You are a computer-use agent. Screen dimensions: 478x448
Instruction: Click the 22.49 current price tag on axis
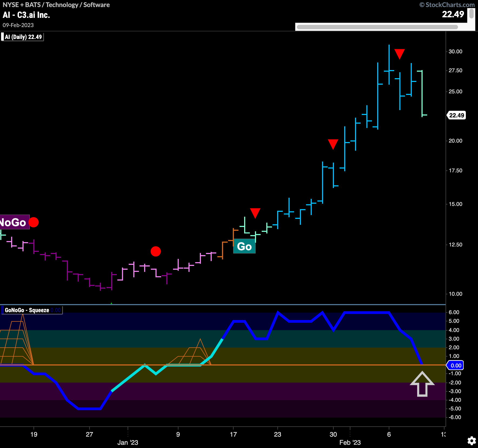tap(456, 115)
